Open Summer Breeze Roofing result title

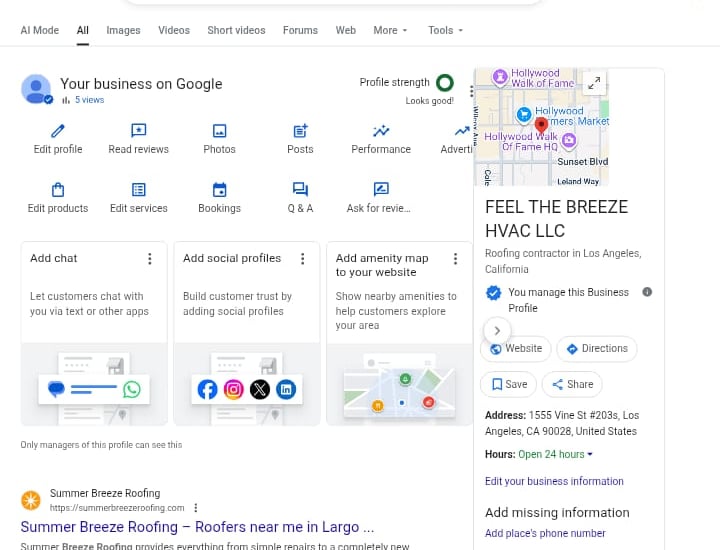[x=197, y=527]
